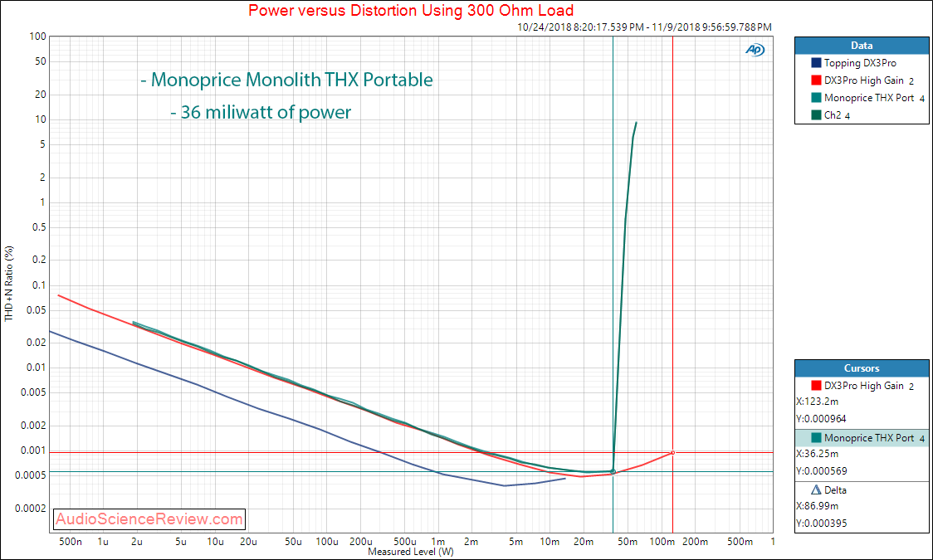Click the cursor value 'X:36.25m'
933x560 pixels.
[818, 454]
